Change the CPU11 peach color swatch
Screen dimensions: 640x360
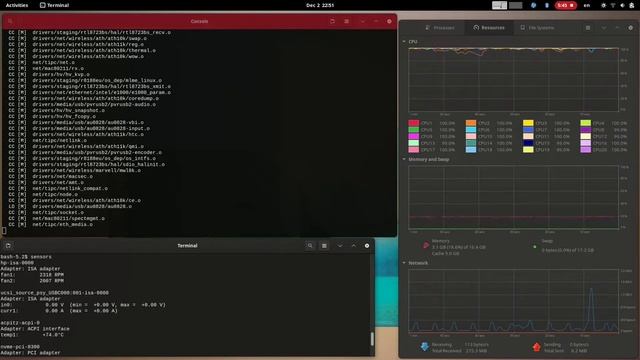528,136
